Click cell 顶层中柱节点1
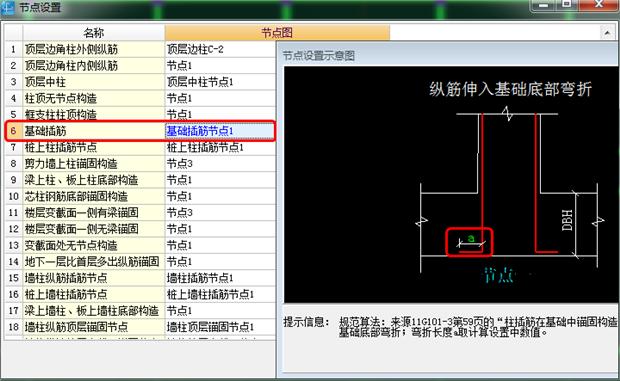The height and width of the screenshot is (381, 620). point(220,82)
